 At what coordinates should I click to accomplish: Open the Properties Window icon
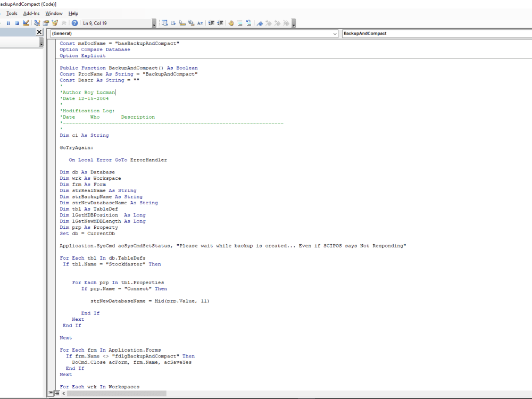[46, 23]
